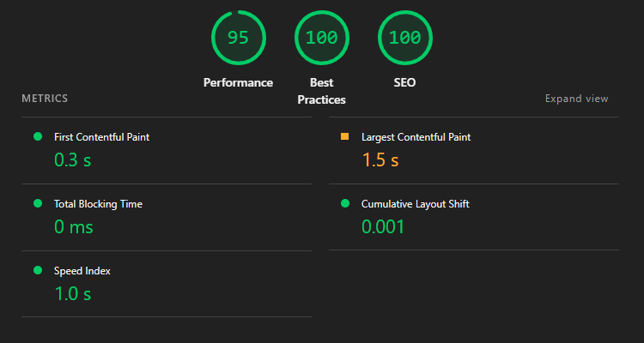644x343 pixels.
Task: Toggle Expand view for metrics
Action: tap(576, 99)
